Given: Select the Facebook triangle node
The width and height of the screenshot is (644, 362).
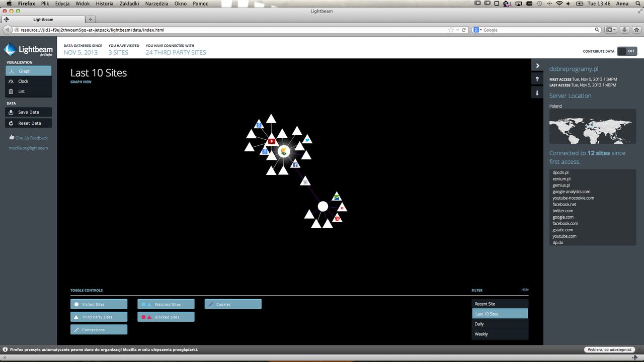Looking at the screenshot, I should coord(295,164).
